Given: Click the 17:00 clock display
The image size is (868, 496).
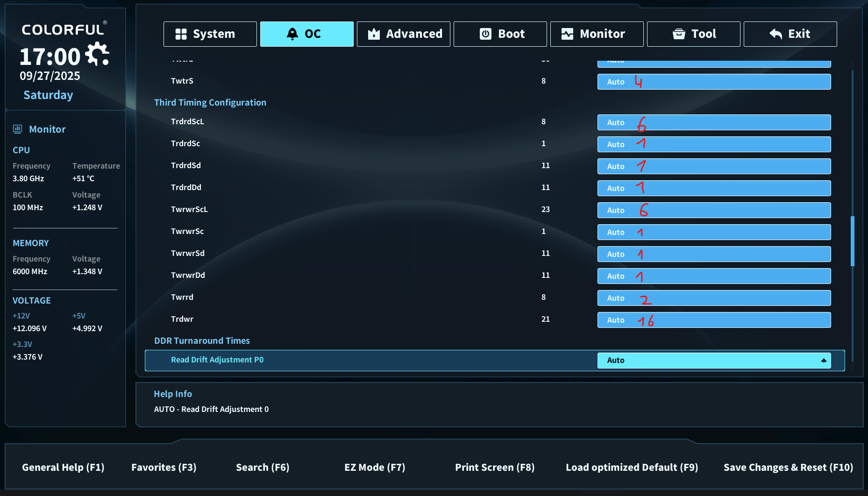Looking at the screenshot, I should [50, 57].
